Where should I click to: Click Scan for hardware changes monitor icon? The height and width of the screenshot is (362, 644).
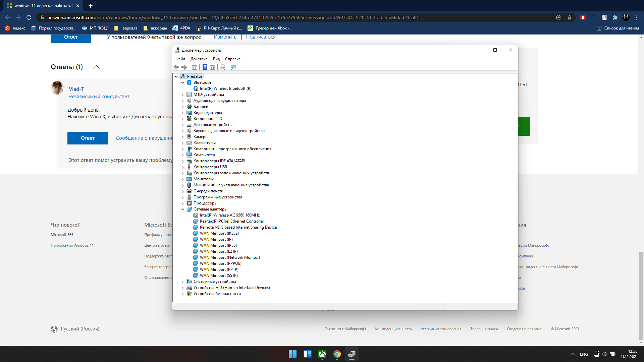233,67
